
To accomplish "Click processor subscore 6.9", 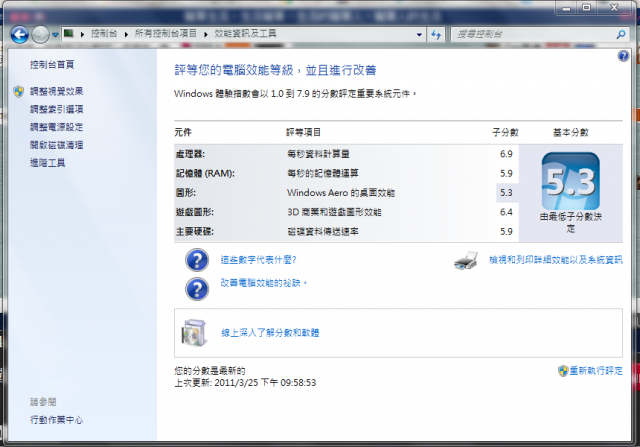I will [x=506, y=154].
